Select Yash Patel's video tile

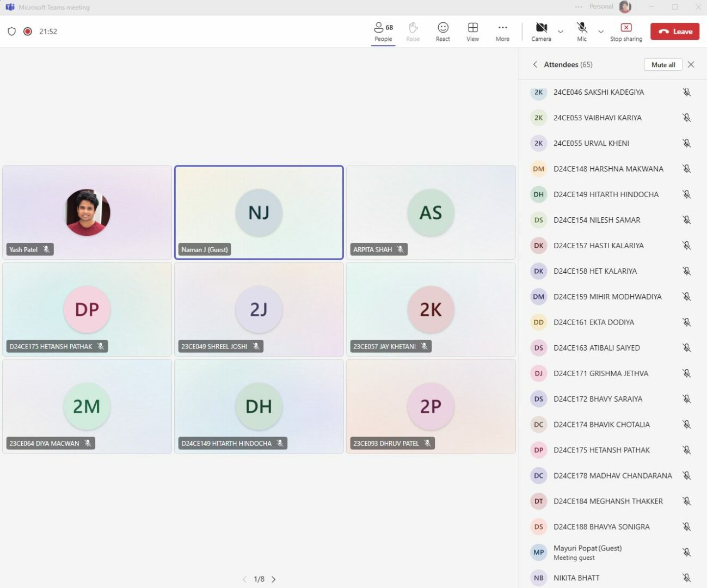pos(87,212)
